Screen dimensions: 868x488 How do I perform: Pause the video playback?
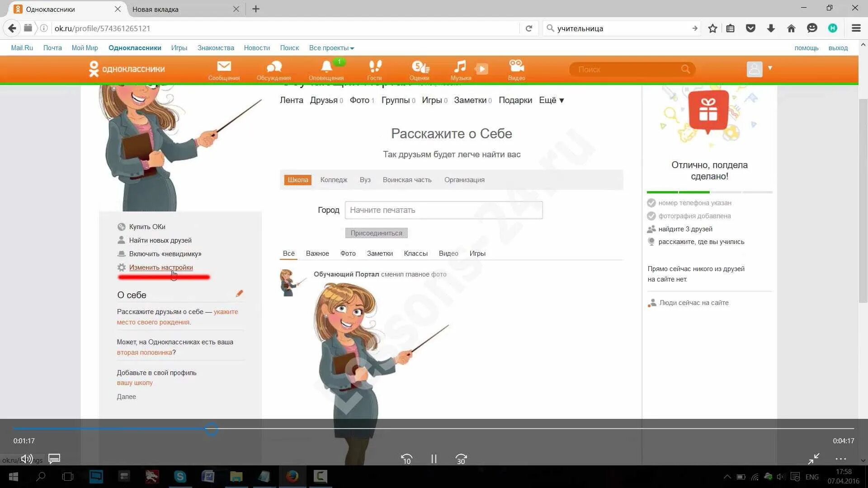434,459
